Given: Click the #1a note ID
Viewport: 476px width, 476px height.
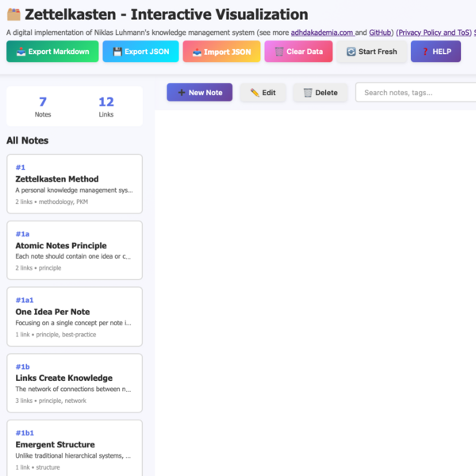Looking at the screenshot, I should coord(22,234).
